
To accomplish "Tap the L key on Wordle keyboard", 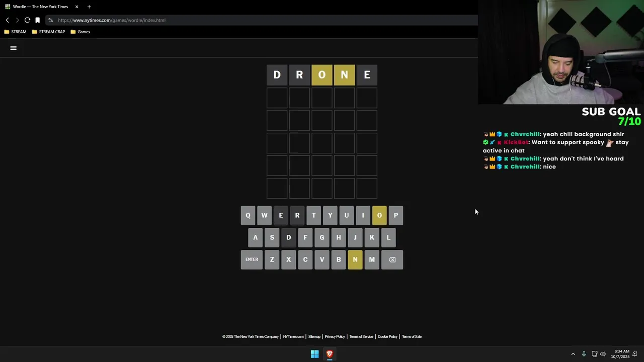I will tap(388, 237).
